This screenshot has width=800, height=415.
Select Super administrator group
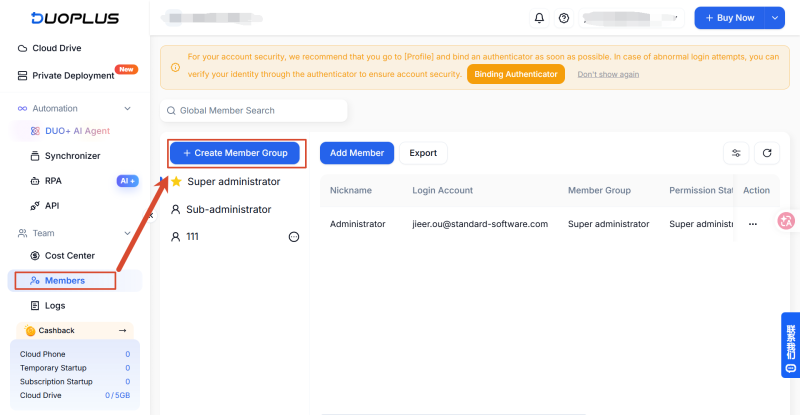point(234,182)
